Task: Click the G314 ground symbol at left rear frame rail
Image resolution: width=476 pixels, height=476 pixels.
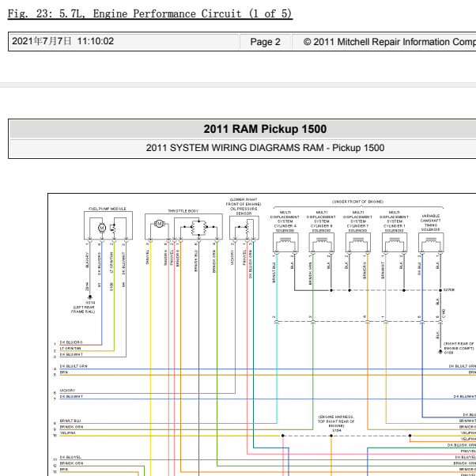Action: click(90, 297)
